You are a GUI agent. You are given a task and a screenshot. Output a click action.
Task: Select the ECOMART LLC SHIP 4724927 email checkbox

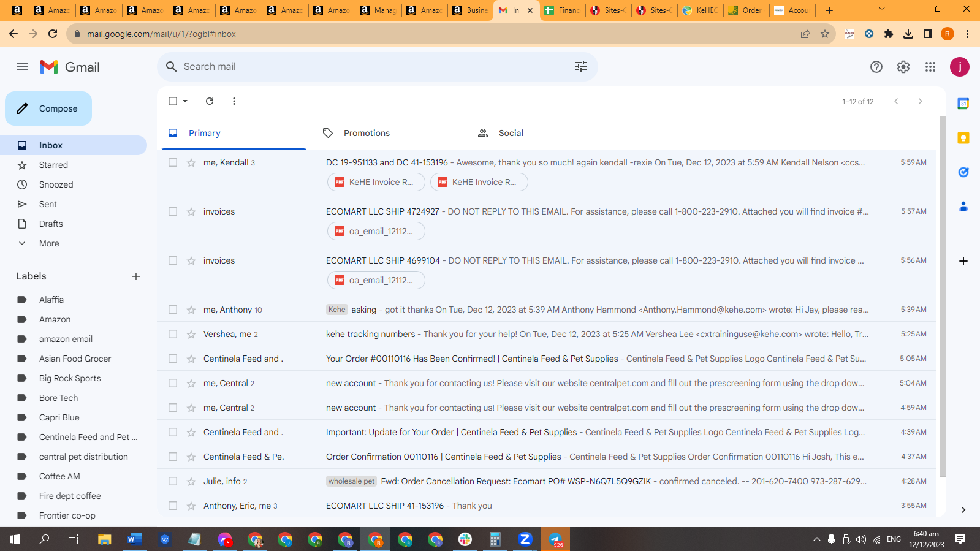173,211
